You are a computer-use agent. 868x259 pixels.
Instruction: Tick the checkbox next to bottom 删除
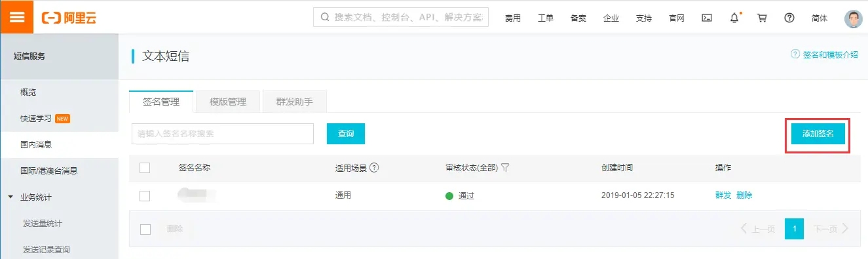145,229
